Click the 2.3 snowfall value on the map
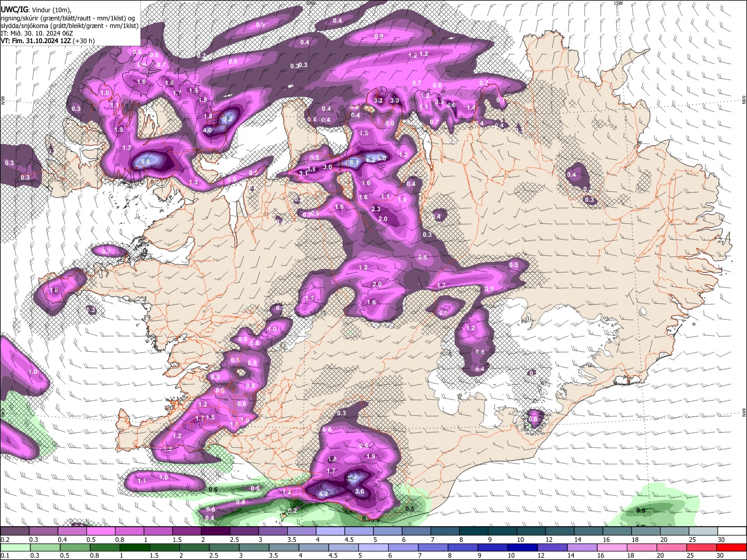 (x=376, y=209)
